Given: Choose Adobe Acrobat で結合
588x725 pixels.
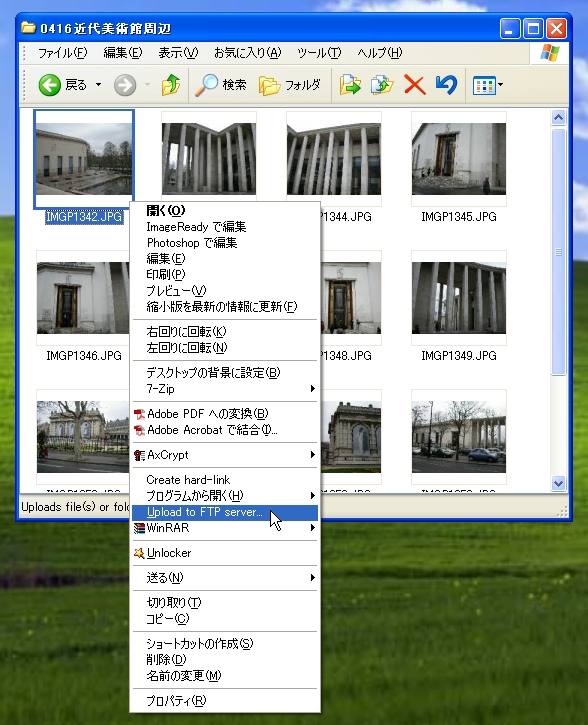Looking at the screenshot, I should pos(225,430).
